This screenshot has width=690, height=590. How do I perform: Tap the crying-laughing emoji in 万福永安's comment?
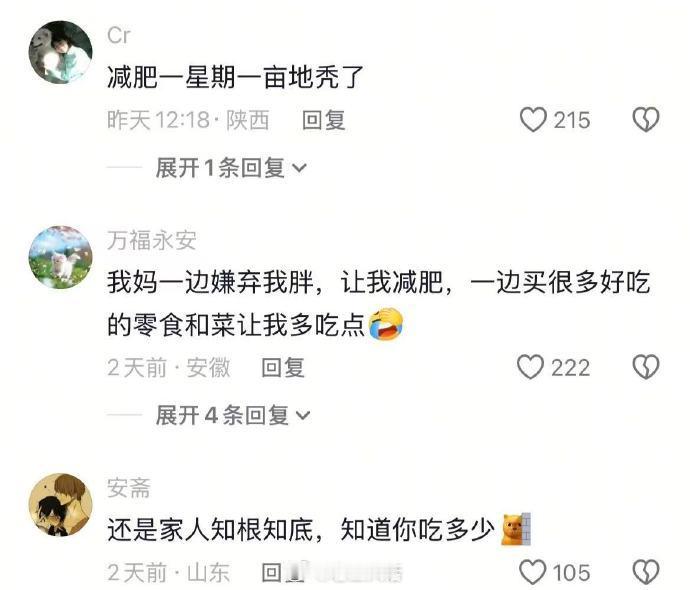(385, 324)
